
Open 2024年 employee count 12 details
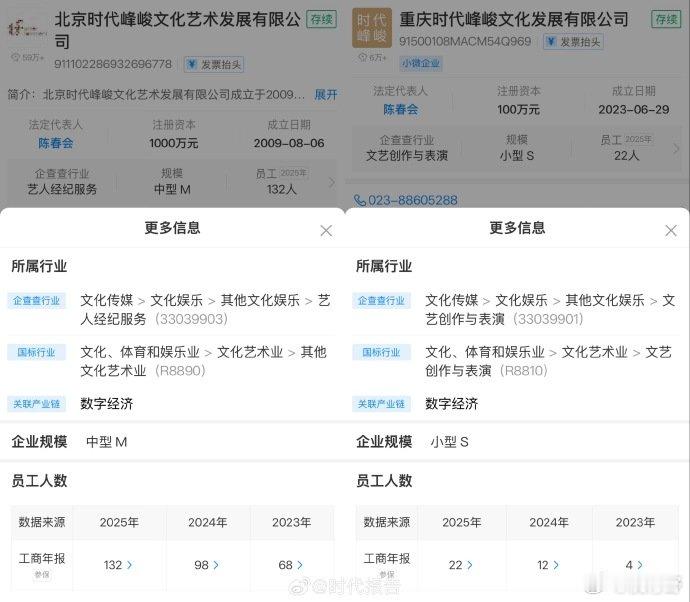548,565
